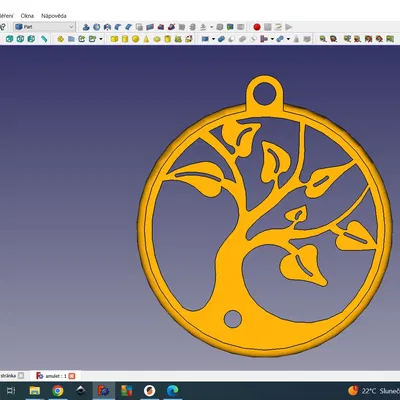Open FreeCAD from the taskbar
This screenshot has width=400, height=400.
pos(104,390)
